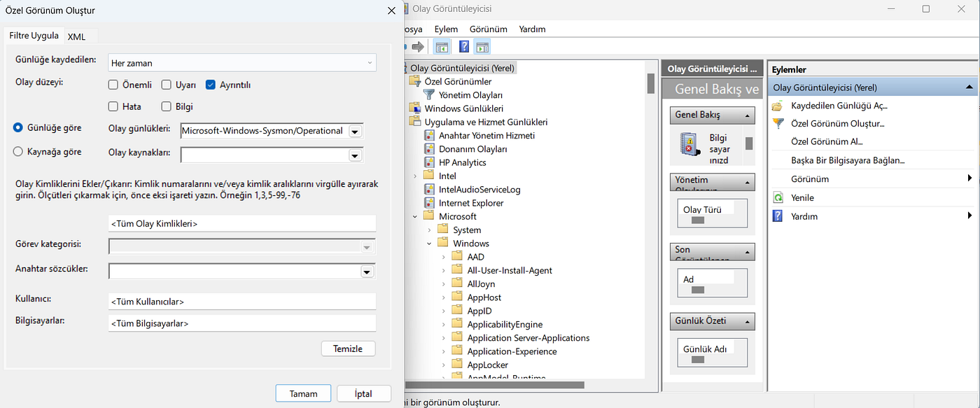Image resolution: width=980 pixels, height=408 pixels.
Task: Click the Anahtar Yönetim Hizmeti log icon
Action: click(x=429, y=135)
